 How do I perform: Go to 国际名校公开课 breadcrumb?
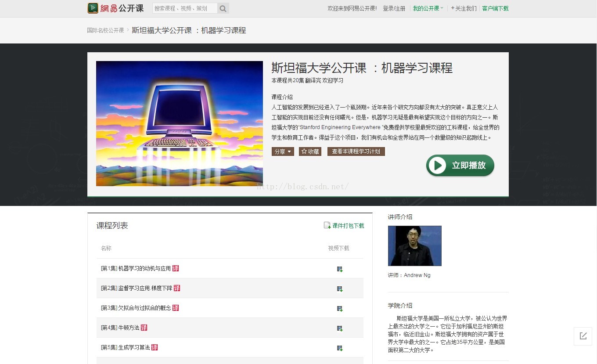(105, 30)
